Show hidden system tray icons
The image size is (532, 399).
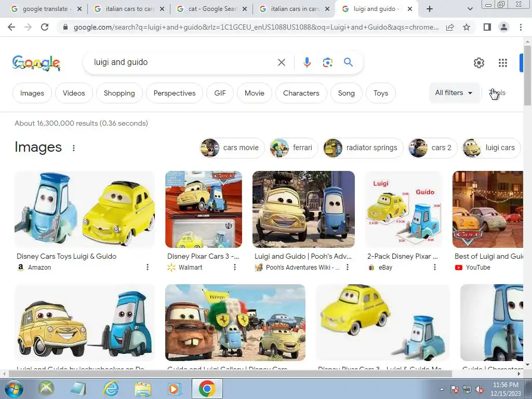pos(442,389)
